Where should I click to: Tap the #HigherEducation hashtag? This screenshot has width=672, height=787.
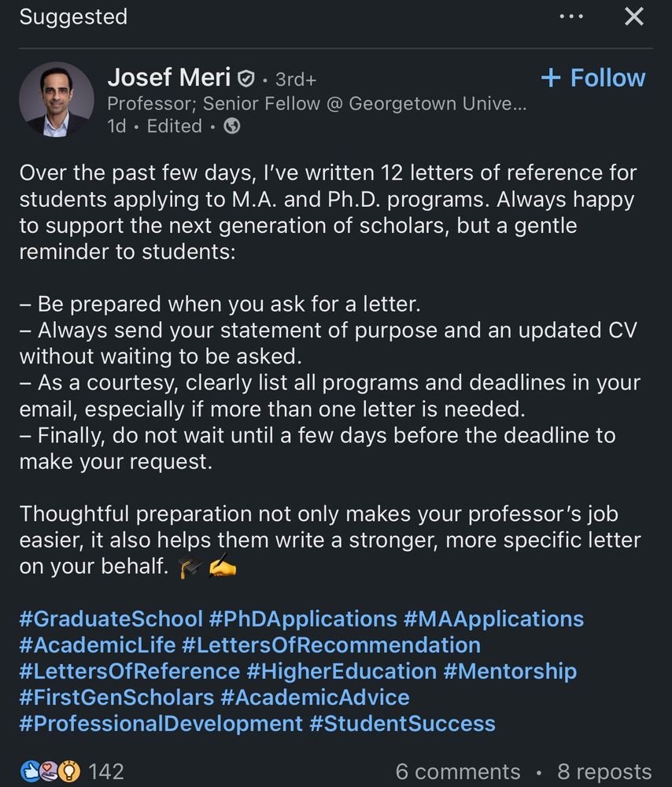click(x=342, y=671)
